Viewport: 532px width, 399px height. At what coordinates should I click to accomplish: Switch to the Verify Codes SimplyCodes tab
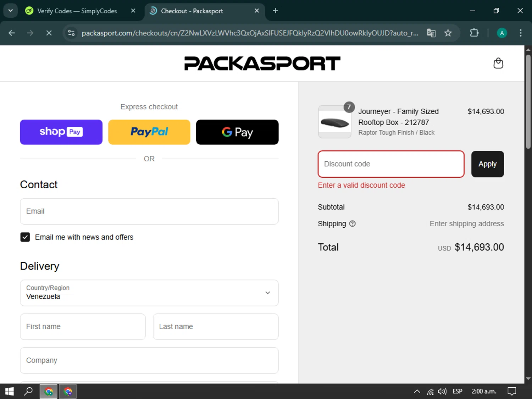coord(77,11)
